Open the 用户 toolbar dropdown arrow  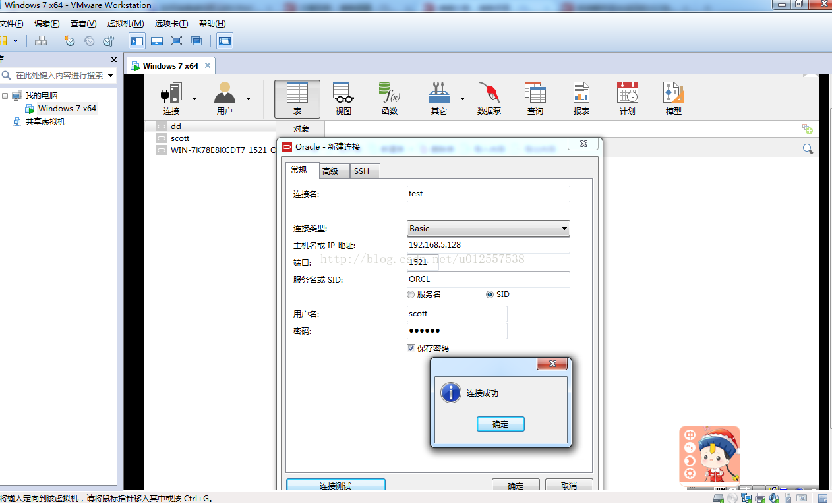(248, 99)
